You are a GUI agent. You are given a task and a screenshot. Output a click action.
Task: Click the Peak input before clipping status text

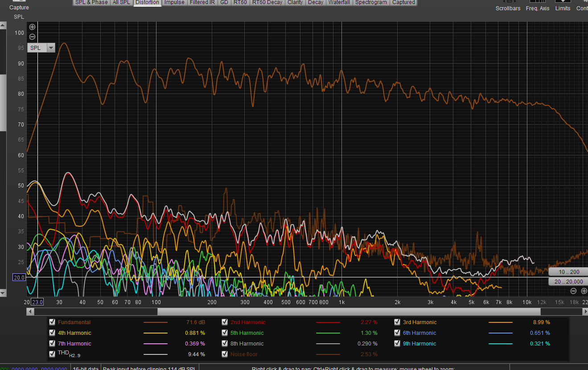point(149,368)
